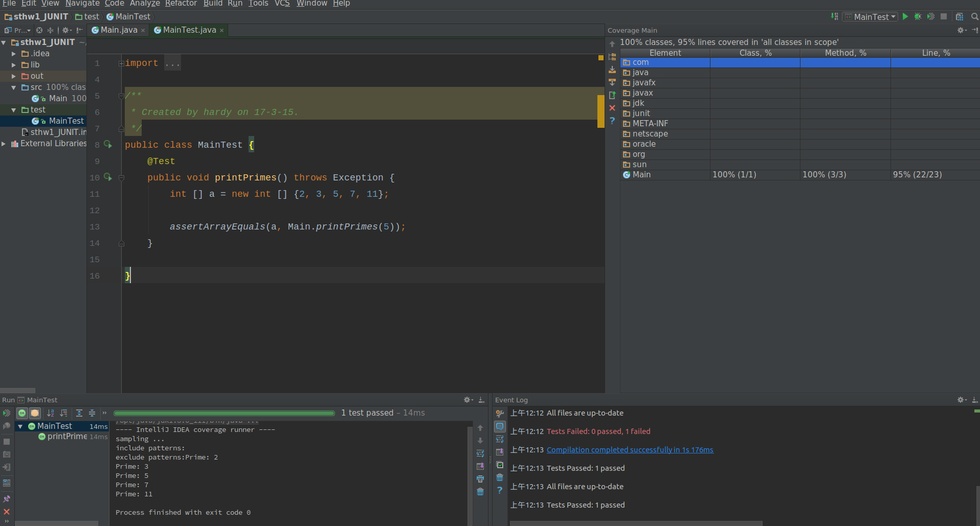Run MainTest with coverage from the top toolbar

[x=931, y=17]
